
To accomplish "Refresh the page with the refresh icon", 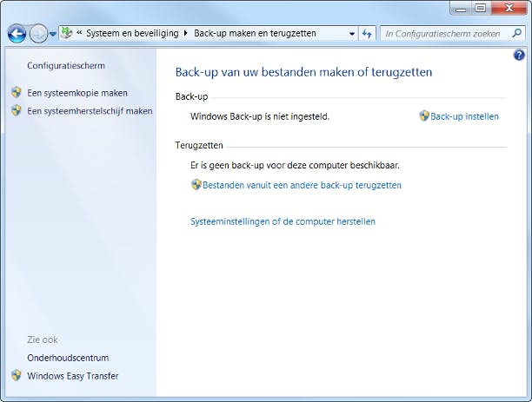I will [367, 34].
